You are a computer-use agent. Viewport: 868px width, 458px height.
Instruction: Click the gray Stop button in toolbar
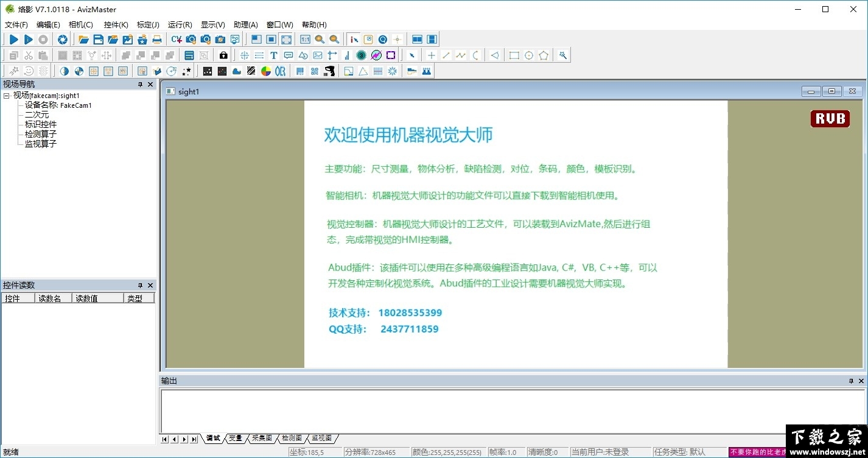43,40
